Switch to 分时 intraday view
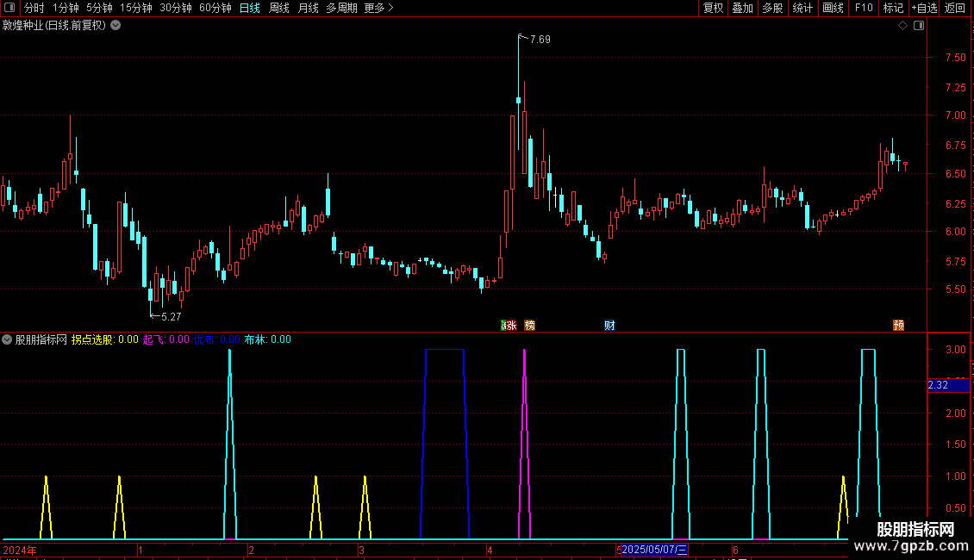The image size is (974, 560). click(x=34, y=8)
